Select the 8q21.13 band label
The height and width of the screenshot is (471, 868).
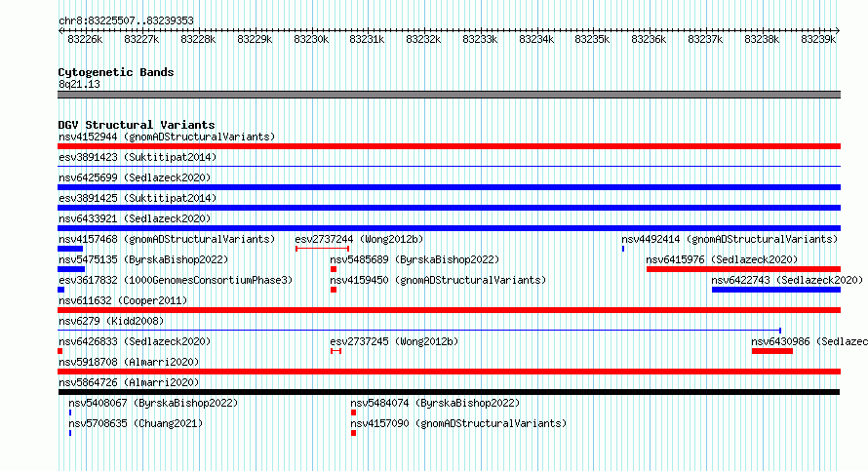79,84
